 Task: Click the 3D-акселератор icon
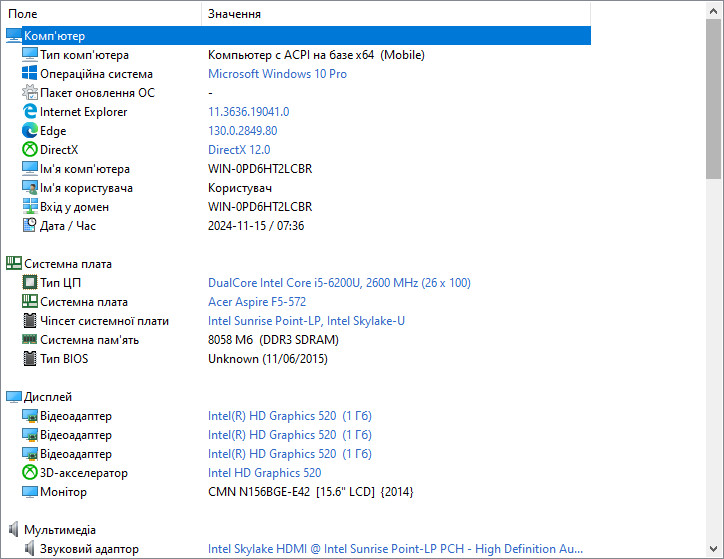pyautogui.click(x=30, y=472)
